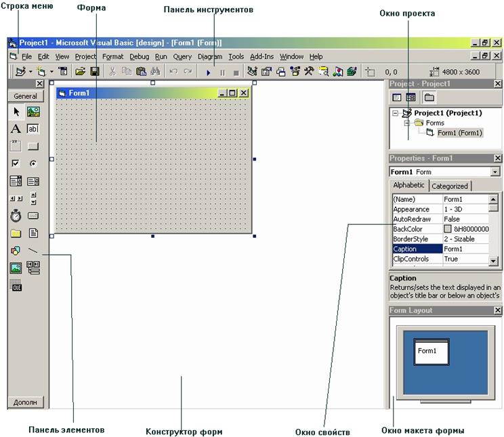Select the TextBox control tool
Screen dimensions: 504x437
33,129
